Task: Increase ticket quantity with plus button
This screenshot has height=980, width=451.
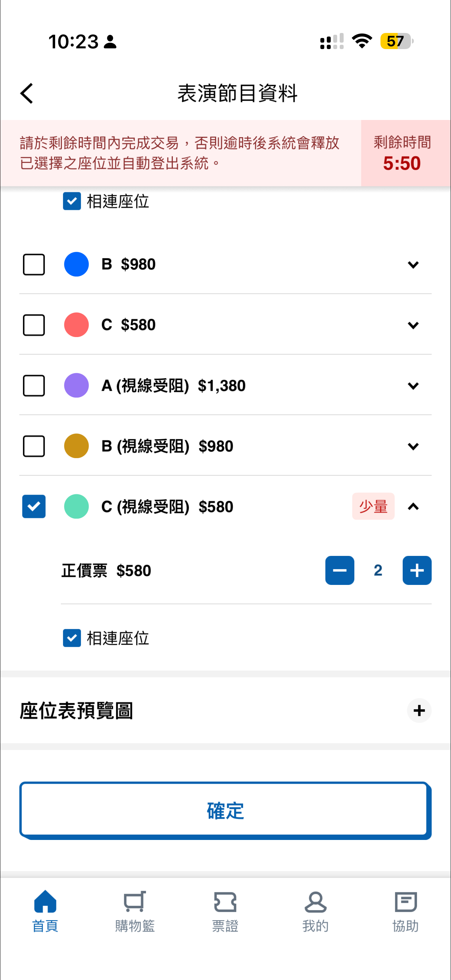Action: click(417, 570)
